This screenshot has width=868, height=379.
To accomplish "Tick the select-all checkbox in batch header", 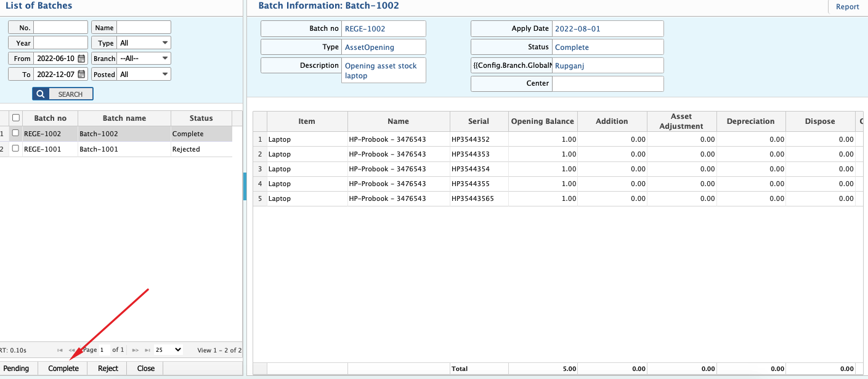I will [16, 118].
